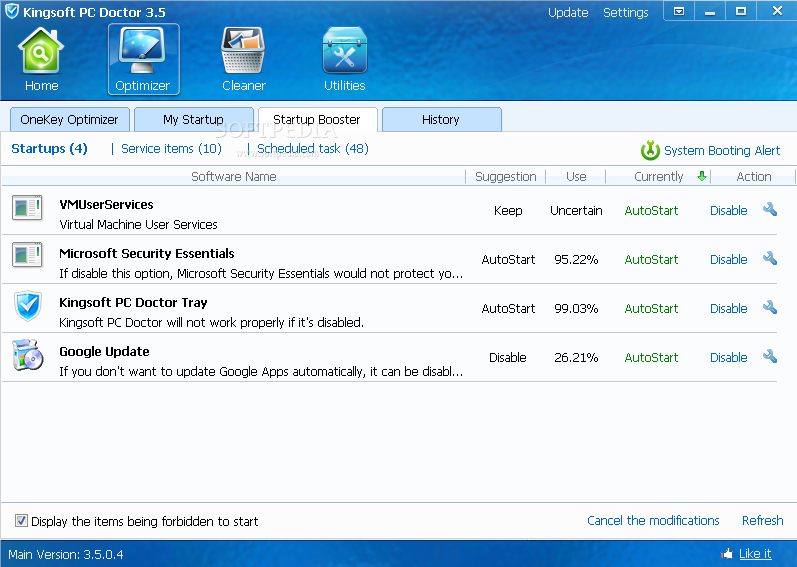Show the Startups (4) list
The width and height of the screenshot is (797, 567).
[49, 148]
